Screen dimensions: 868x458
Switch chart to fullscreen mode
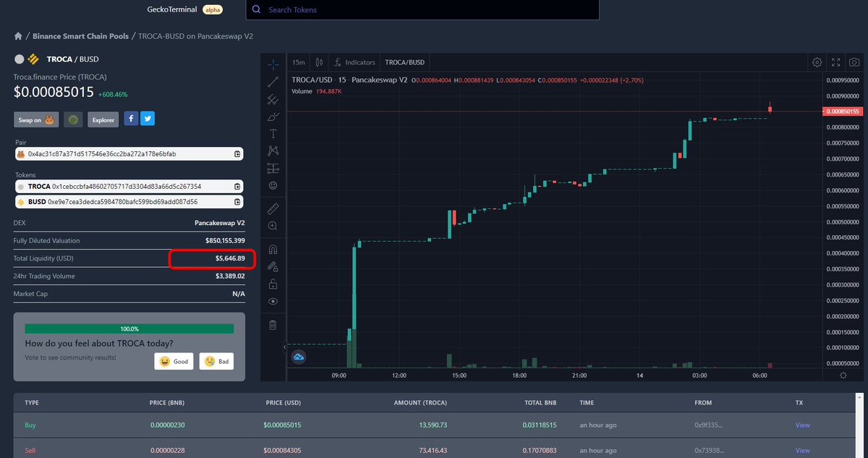point(836,63)
